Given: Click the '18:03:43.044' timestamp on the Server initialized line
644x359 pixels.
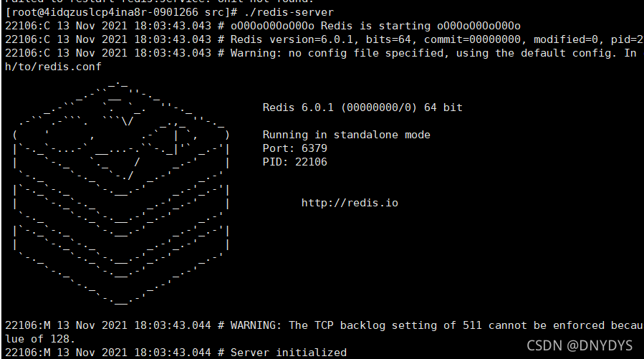Looking at the screenshot, I should [173, 353].
